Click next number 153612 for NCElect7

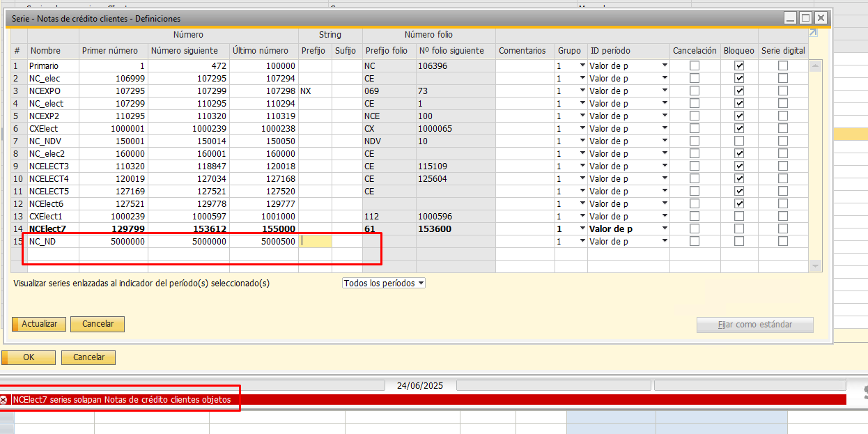tap(189, 228)
